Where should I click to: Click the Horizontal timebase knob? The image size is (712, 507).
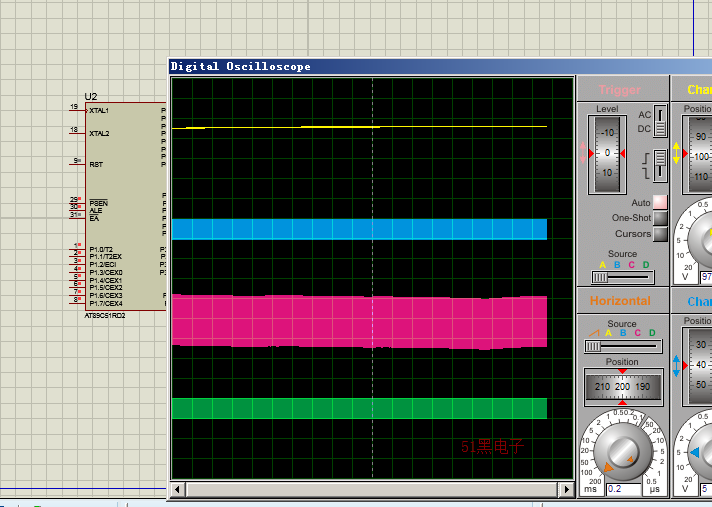623,453
